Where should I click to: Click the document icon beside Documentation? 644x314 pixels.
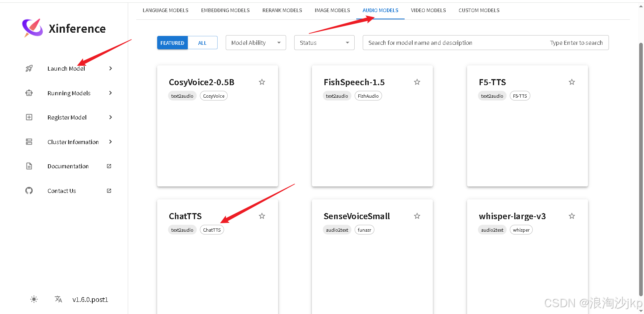pos(29,166)
